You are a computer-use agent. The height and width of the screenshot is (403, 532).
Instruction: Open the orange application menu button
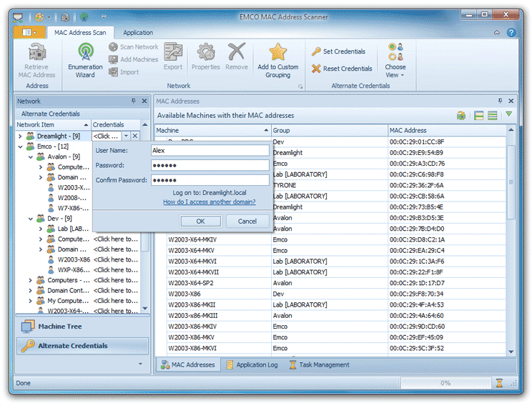(x=29, y=32)
